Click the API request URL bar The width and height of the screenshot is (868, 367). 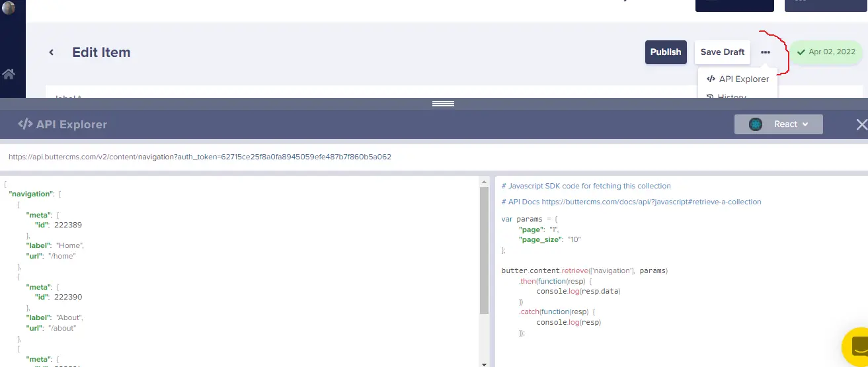click(200, 157)
